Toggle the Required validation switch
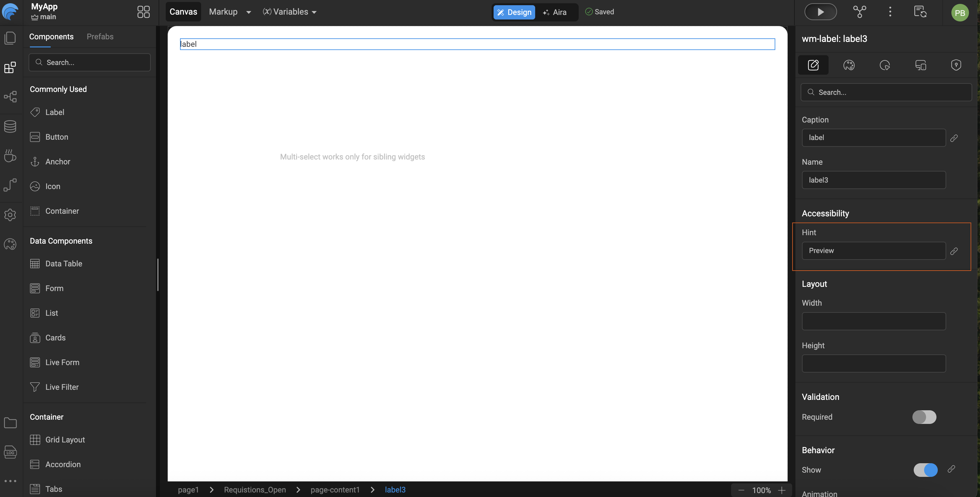This screenshot has width=980, height=497. point(924,417)
